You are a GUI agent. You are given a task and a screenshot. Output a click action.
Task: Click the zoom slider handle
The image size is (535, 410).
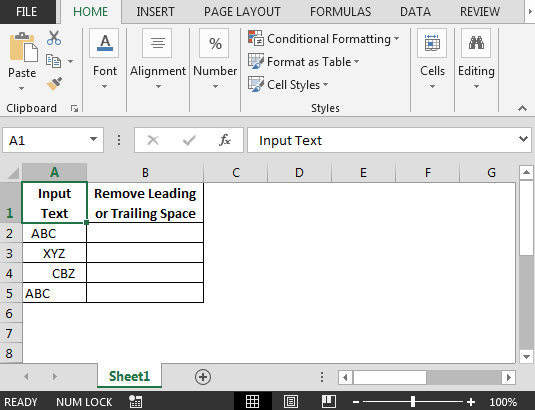click(413, 402)
